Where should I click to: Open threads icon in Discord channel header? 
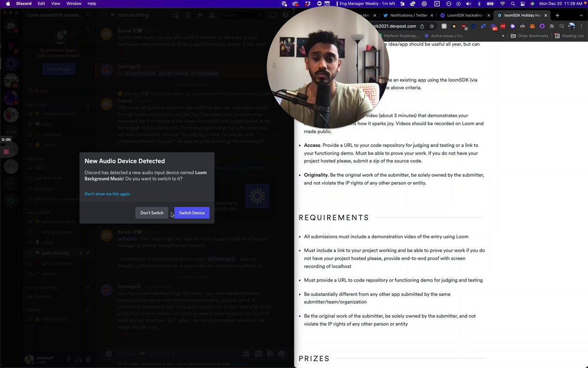(175, 15)
